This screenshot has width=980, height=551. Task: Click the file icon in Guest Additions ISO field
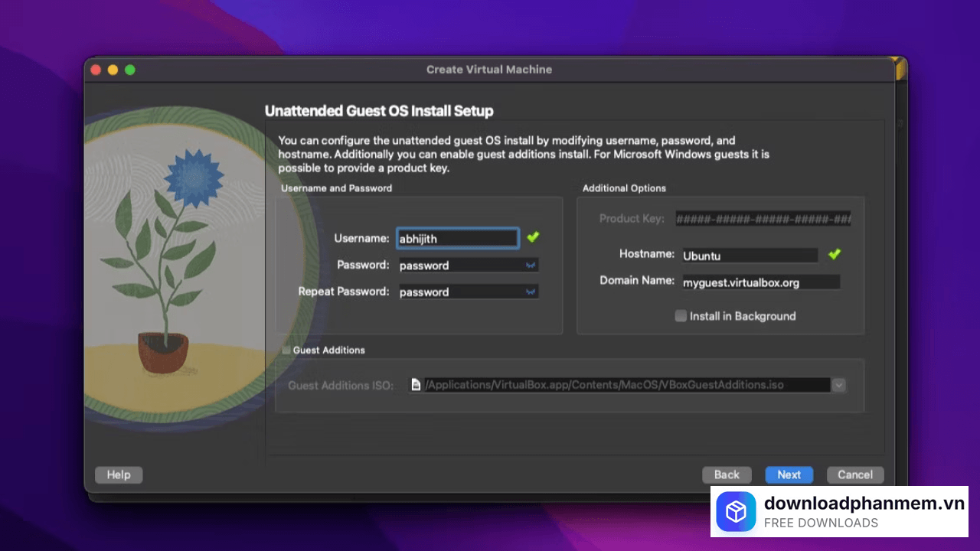tap(416, 385)
